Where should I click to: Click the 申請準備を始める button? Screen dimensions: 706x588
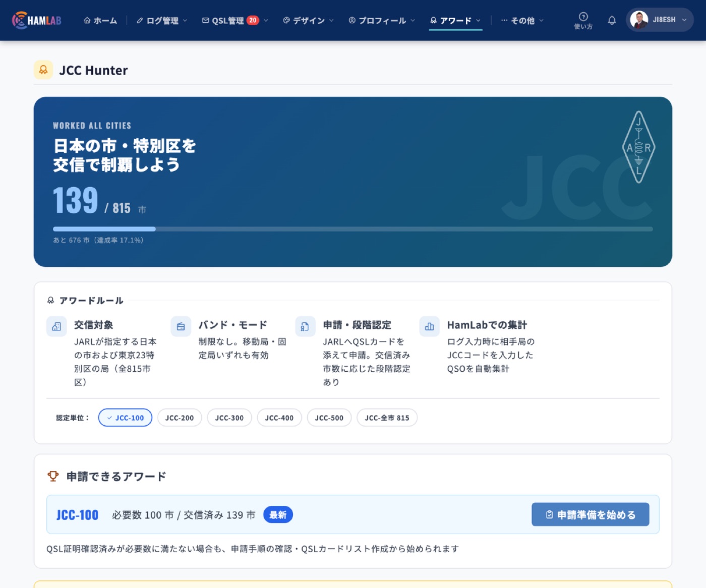(x=591, y=514)
